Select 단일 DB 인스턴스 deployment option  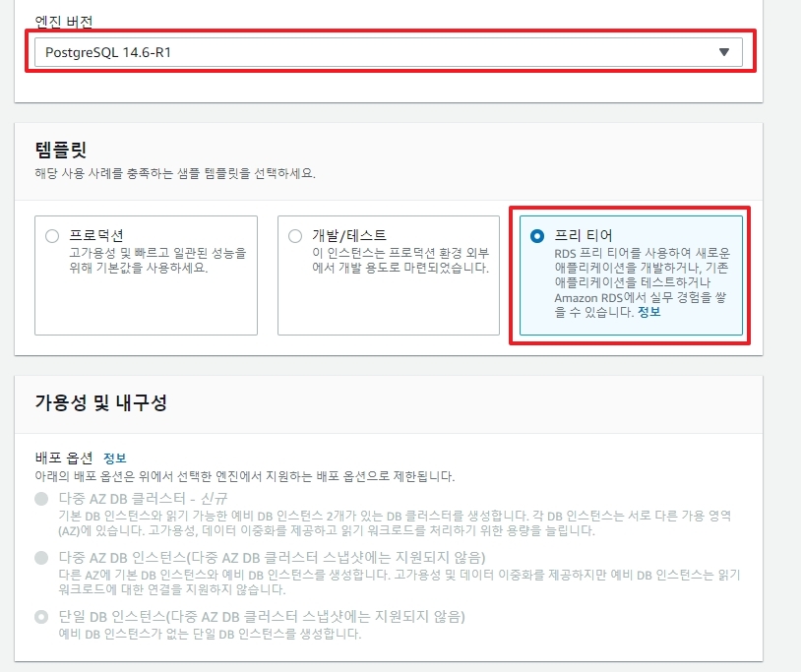click(x=41, y=617)
